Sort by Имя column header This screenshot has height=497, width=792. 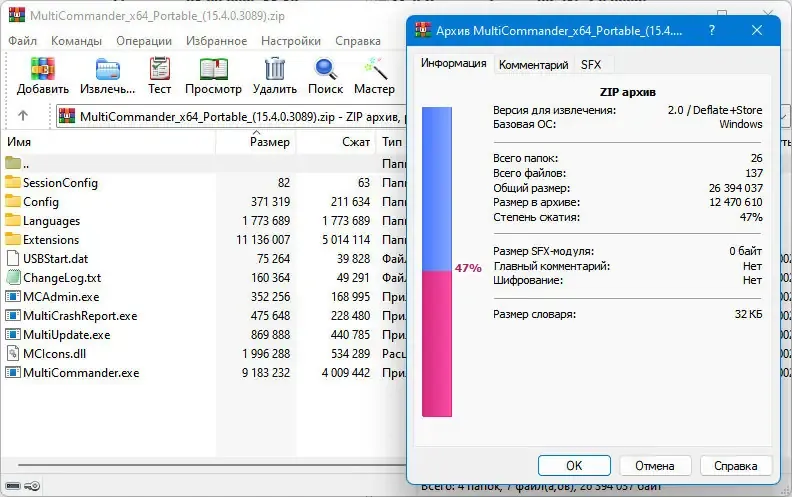[109, 142]
